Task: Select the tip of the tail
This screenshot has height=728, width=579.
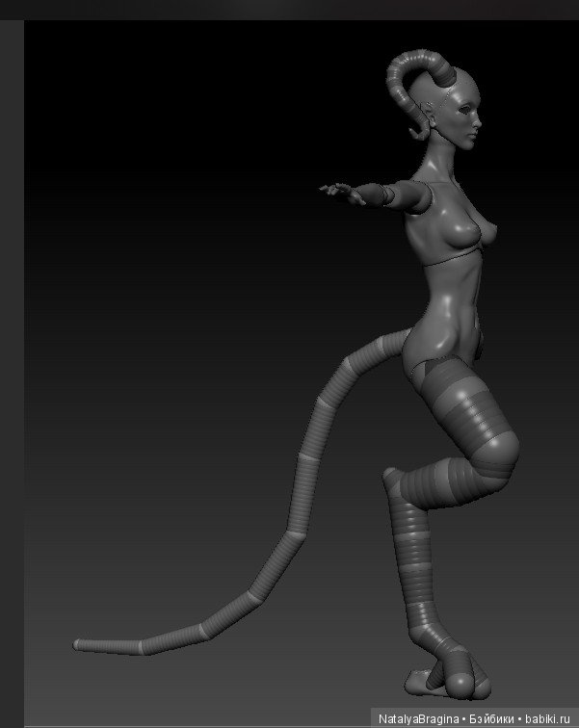Action: (x=81, y=643)
